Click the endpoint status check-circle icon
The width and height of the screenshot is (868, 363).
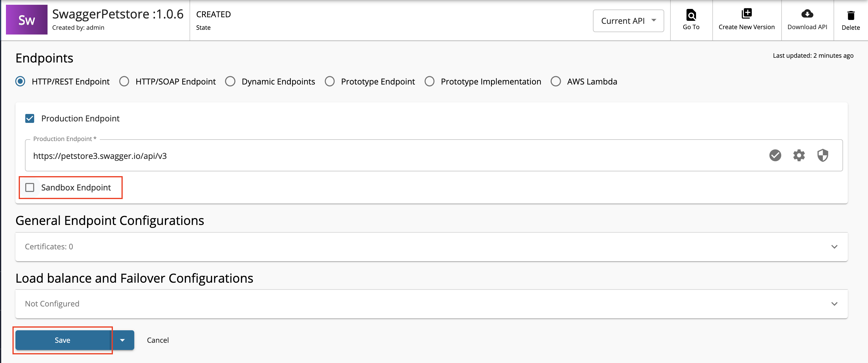click(x=775, y=156)
